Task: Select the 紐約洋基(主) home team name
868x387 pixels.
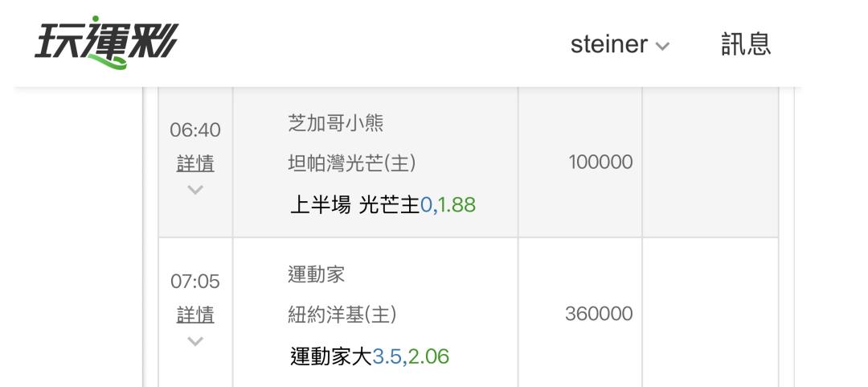Action: (342, 315)
